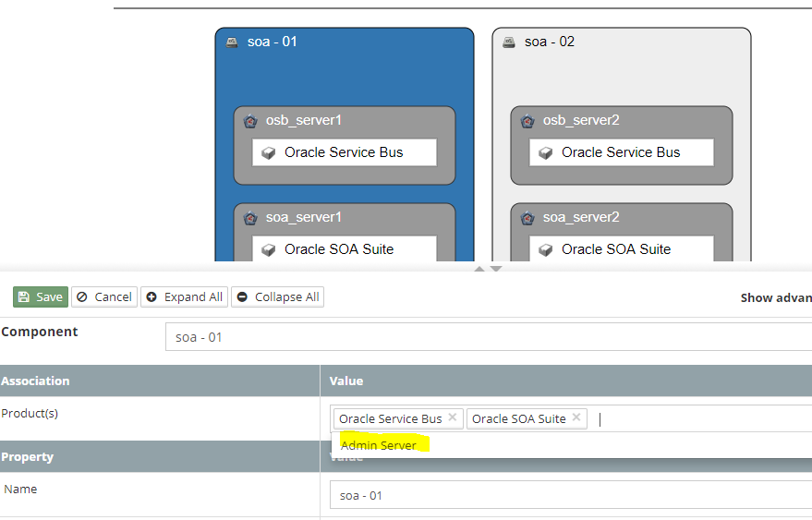Click Oracle Service Bus text under osb_server2

click(621, 152)
